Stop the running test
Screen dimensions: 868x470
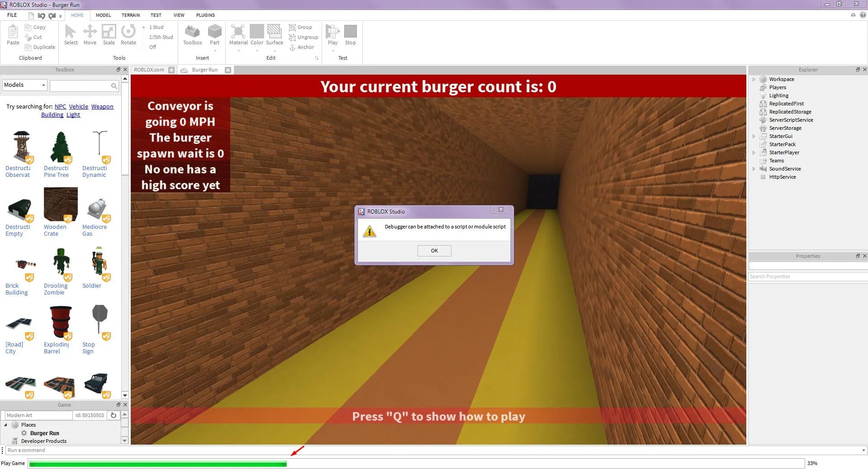pyautogui.click(x=350, y=35)
